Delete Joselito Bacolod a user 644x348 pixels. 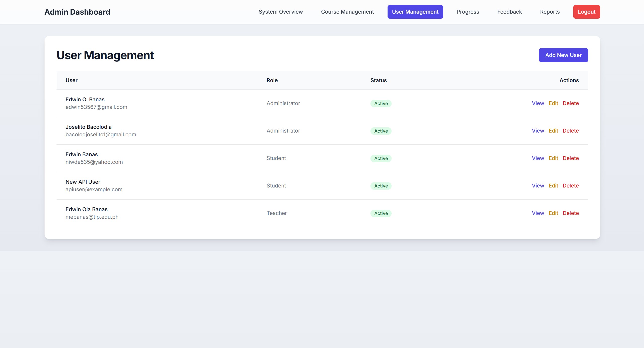point(571,131)
